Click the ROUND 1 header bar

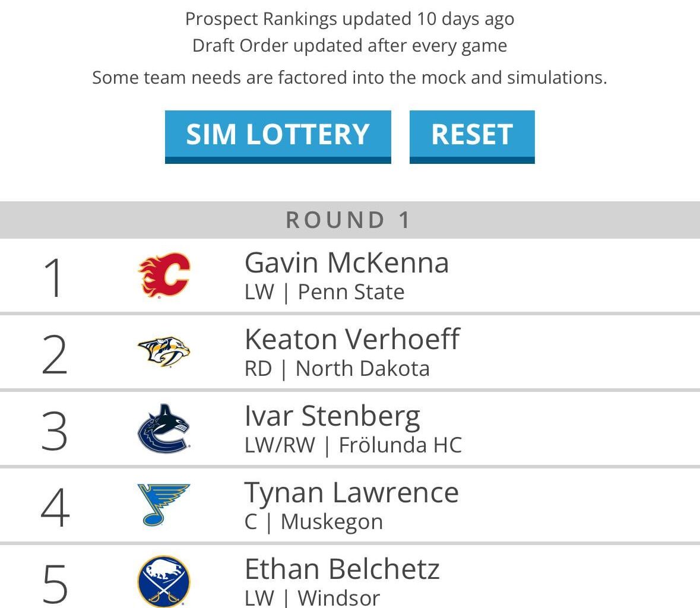[x=350, y=220]
